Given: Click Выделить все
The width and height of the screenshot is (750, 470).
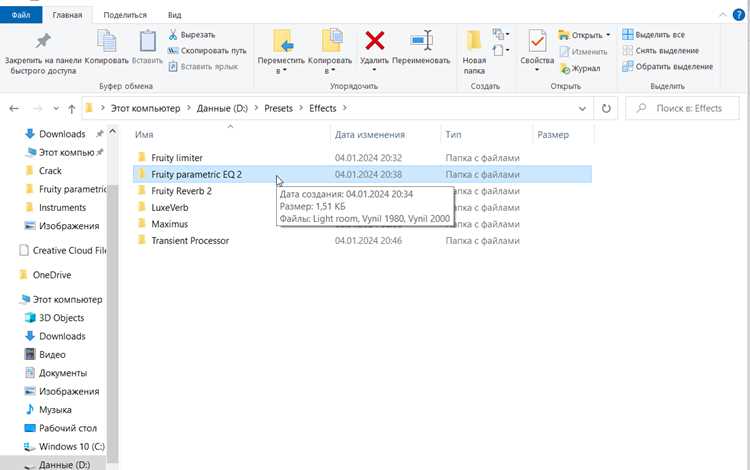Looking at the screenshot, I should pyautogui.click(x=653, y=34).
